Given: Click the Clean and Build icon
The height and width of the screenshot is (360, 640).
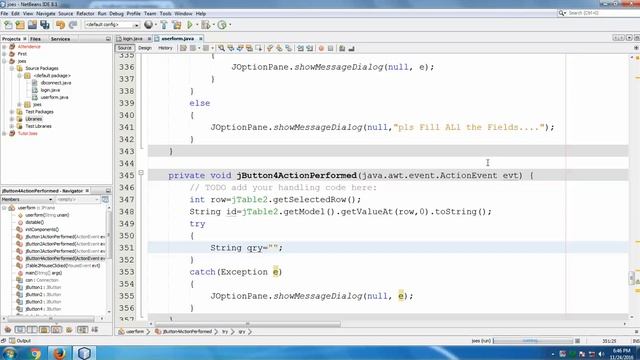Looking at the screenshot, I should click(177, 25).
